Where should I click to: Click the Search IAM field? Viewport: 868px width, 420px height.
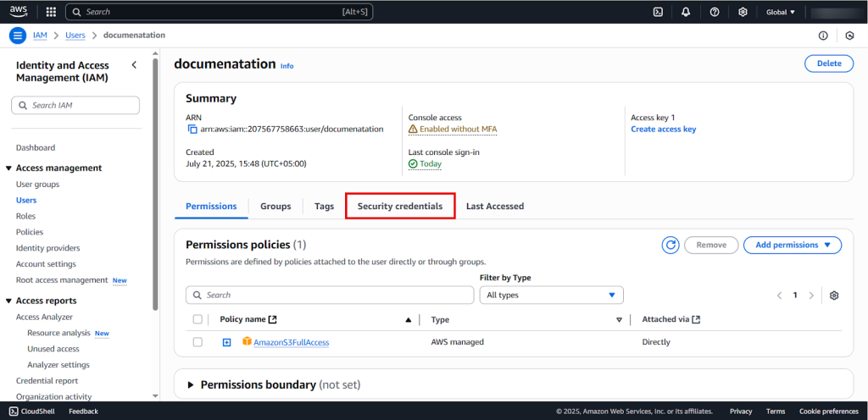(x=75, y=105)
